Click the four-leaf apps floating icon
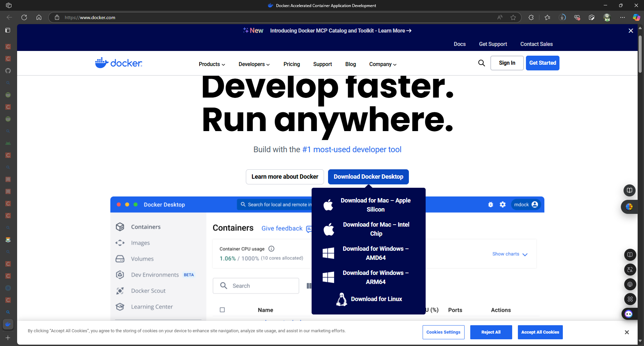Viewport: 644px width, 346px height. 630,299
